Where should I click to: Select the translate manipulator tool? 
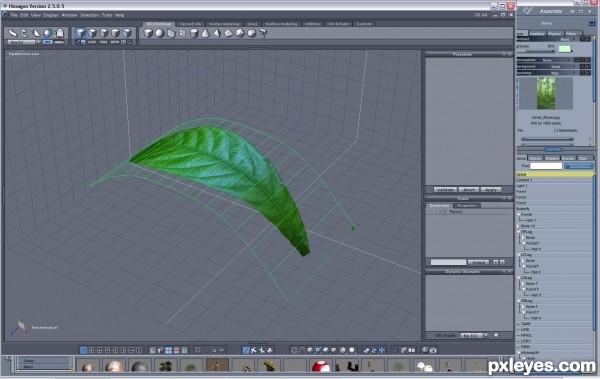coord(13,33)
